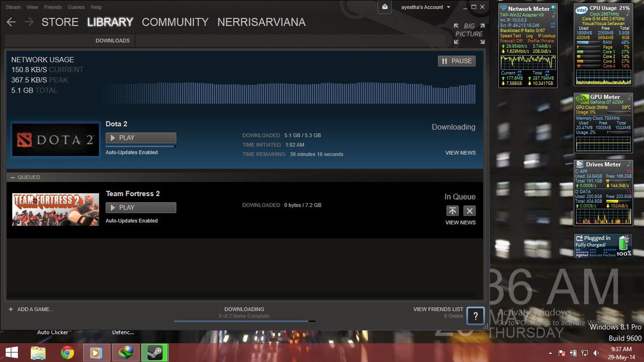Image resolution: width=644 pixels, height=362 pixels.
Task: Open the Friends menu
Action: [53, 7]
